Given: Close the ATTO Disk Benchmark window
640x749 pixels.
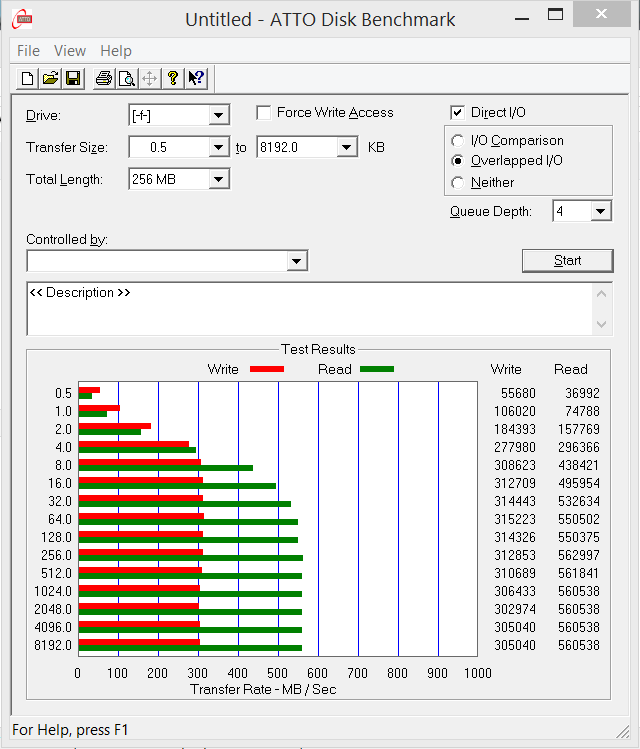Looking at the screenshot, I should click(x=601, y=14).
